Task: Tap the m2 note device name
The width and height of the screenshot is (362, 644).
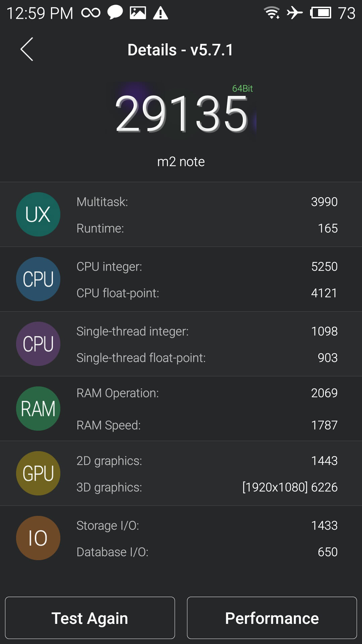Action: [181, 162]
